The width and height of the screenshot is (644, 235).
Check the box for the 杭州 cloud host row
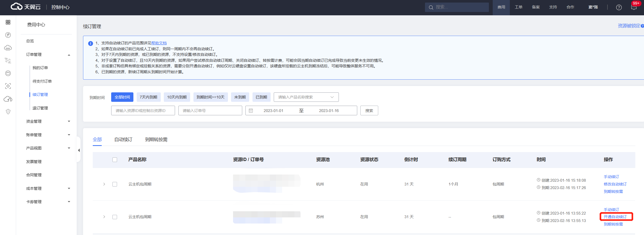[115, 184]
